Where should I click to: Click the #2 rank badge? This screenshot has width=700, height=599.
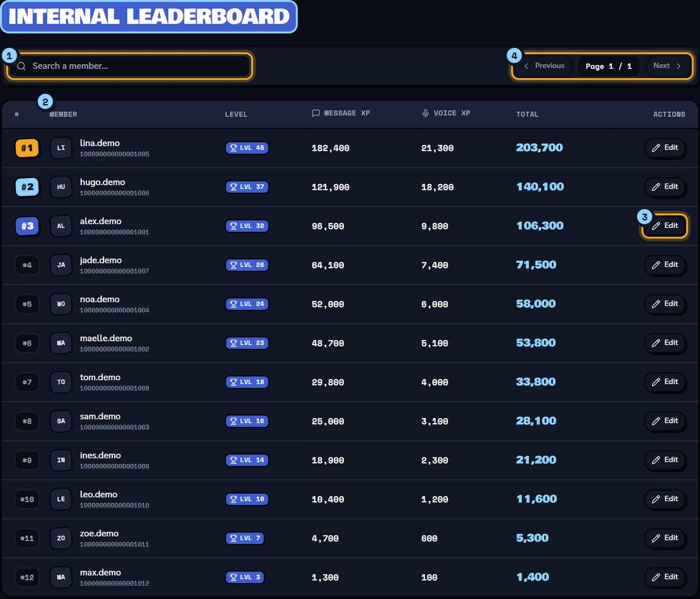click(x=27, y=187)
